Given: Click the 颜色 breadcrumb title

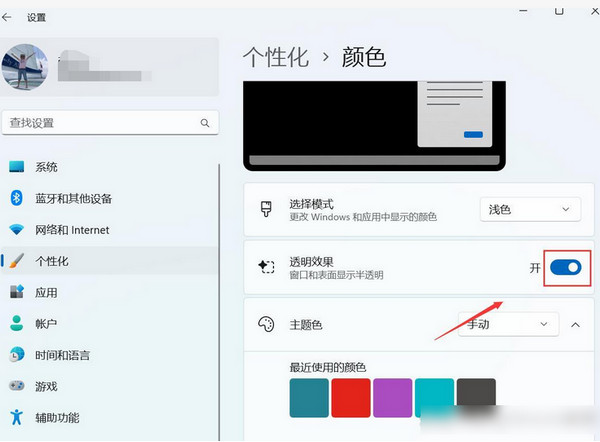Looking at the screenshot, I should (x=364, y=57).
